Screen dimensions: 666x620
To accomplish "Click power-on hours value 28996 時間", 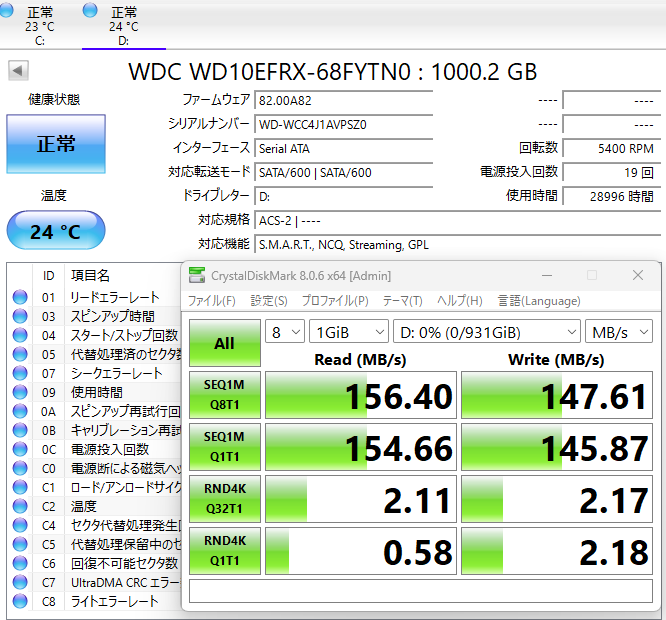I will (612, 196).
